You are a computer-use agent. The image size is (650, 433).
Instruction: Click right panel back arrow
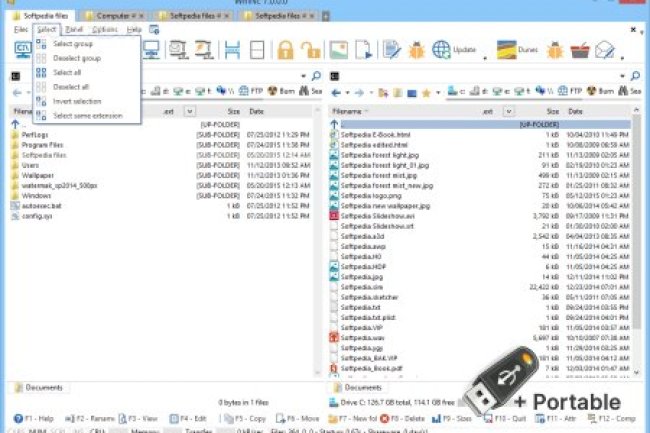click(x=336, y=93)
